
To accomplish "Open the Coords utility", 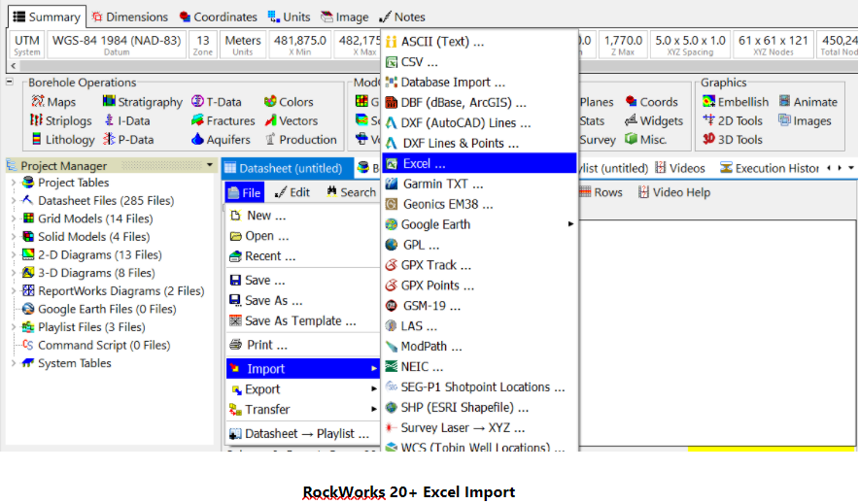I will (x=651, y=102).
